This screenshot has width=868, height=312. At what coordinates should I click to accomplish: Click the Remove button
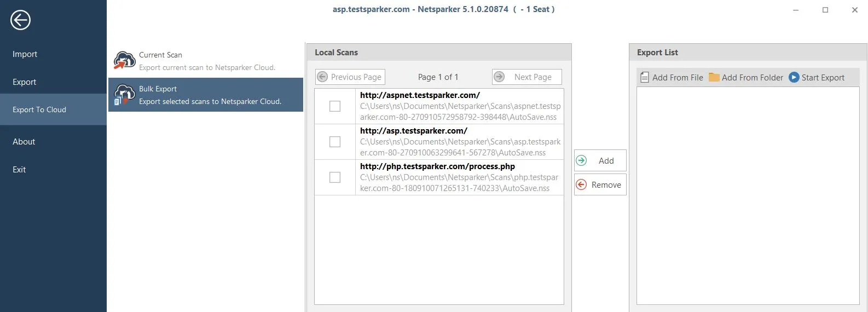[600, 184]
